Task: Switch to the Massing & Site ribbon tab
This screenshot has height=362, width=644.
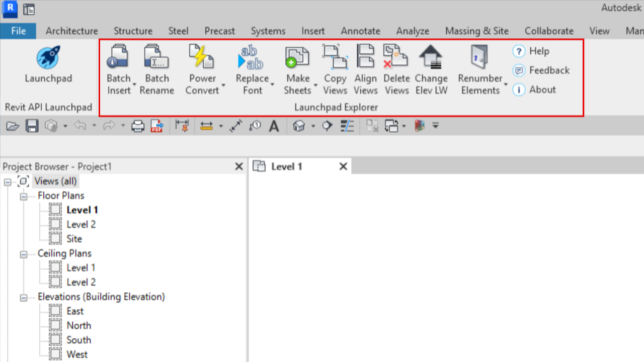Action: click(x=477, y=31)
